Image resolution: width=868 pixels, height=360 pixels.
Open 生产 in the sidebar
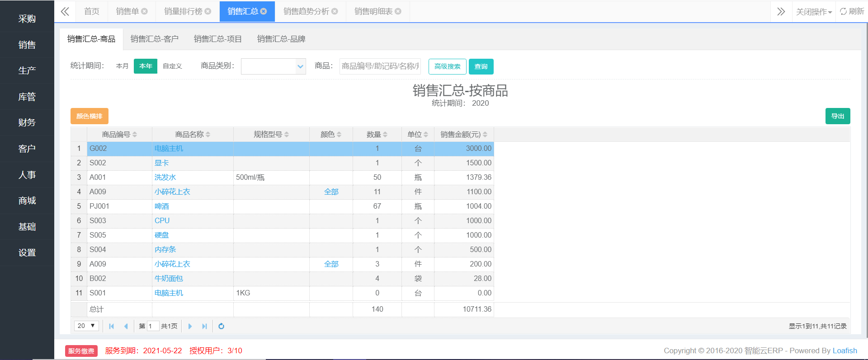(27, 70)
